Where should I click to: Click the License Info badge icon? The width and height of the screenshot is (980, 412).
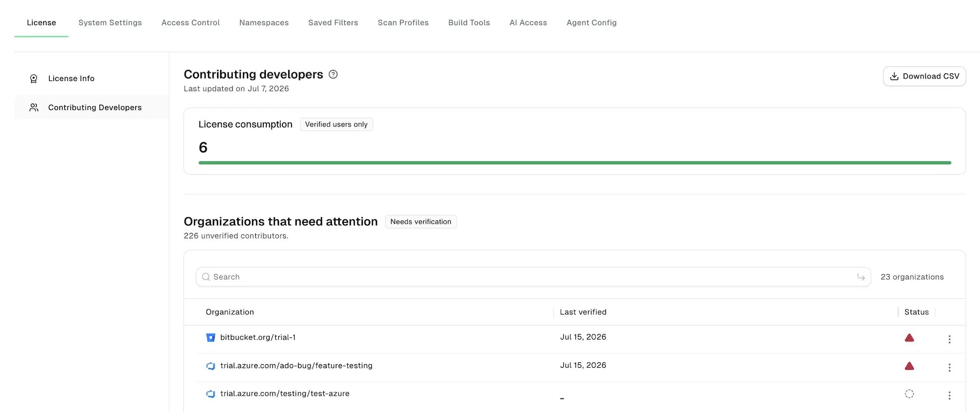34,78
